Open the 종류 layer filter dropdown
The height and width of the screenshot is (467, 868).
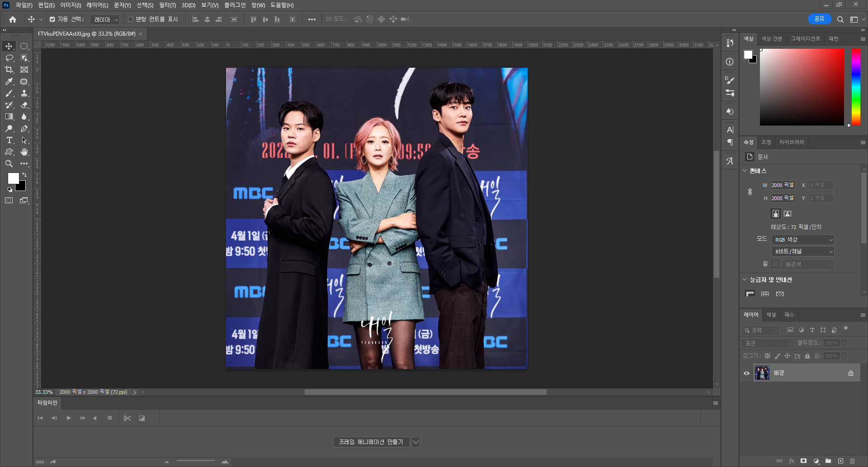click(760, 330)
